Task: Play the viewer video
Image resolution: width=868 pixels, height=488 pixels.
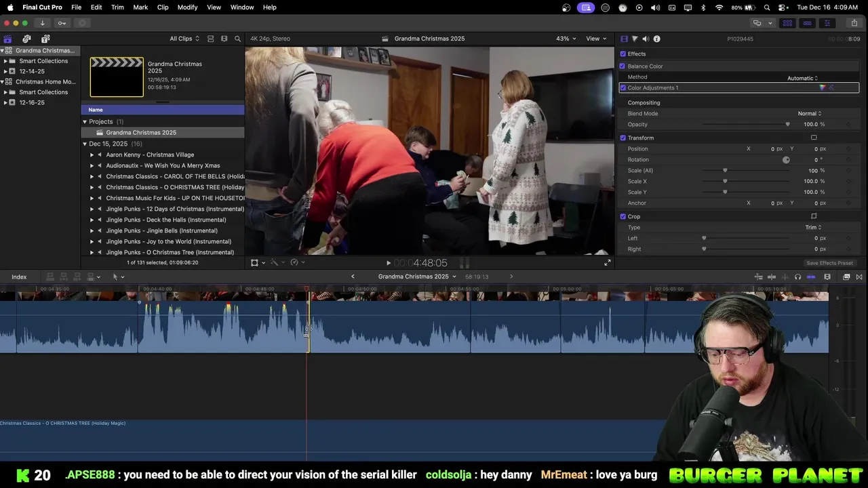Action: point(389,263)
